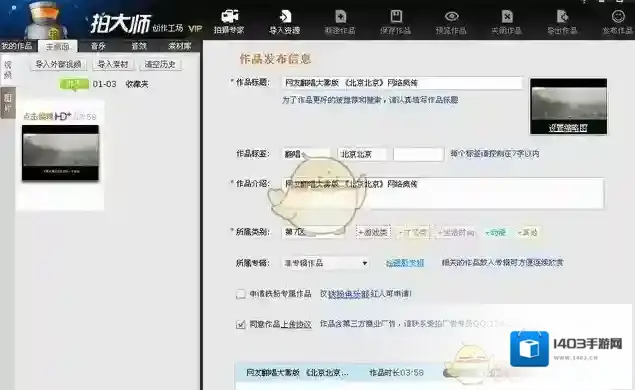Open the 铁粉俱乐部 link
The image size is (635, 390).
coord(349,294)
